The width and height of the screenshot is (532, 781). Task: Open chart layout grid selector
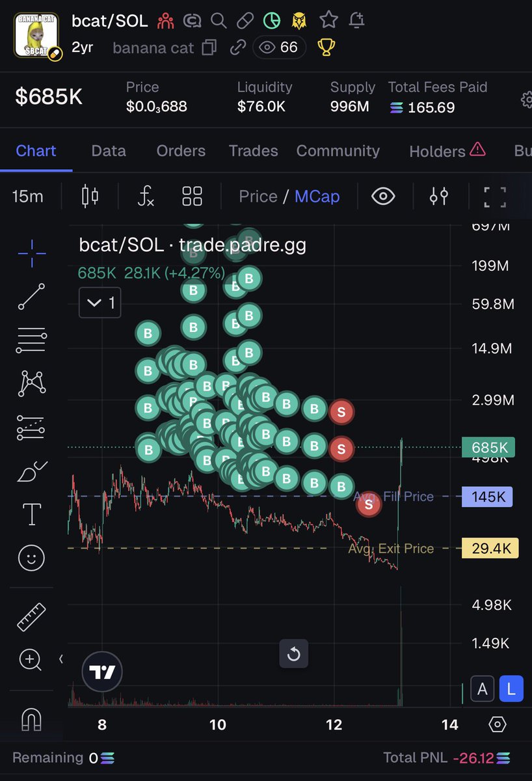click(x=193, y=196)
